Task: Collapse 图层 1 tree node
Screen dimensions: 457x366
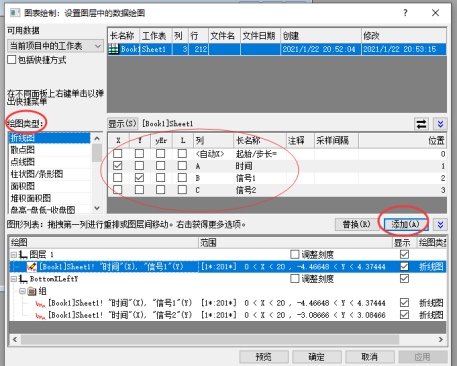Action: [x=14, y=255]
